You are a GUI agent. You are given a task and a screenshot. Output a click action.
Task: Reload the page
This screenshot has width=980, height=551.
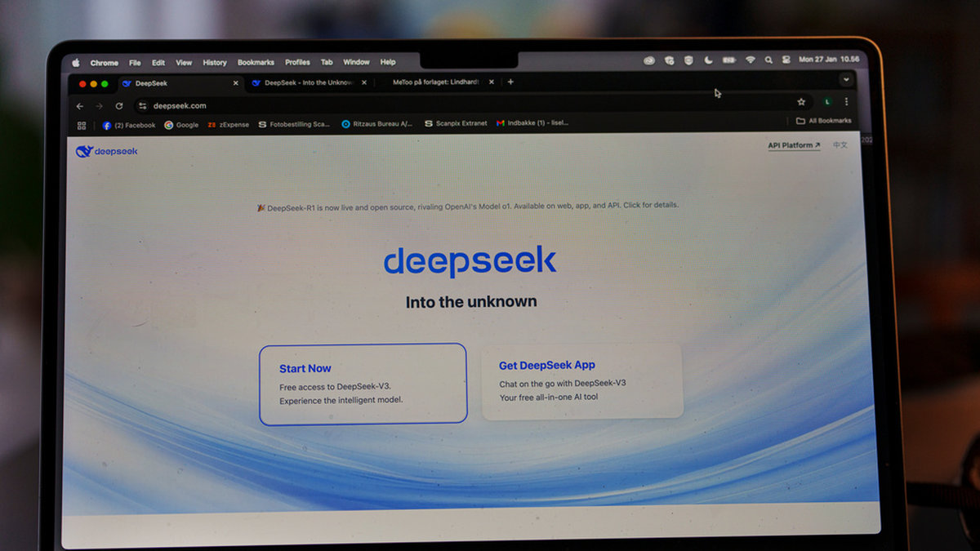coord(119,106)
